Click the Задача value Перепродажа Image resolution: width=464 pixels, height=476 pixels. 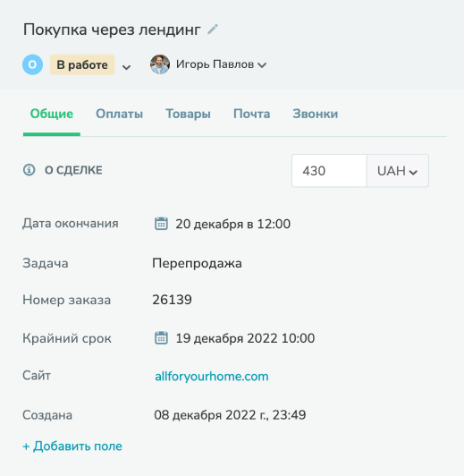pyautogui.click(x=197, y=263)
